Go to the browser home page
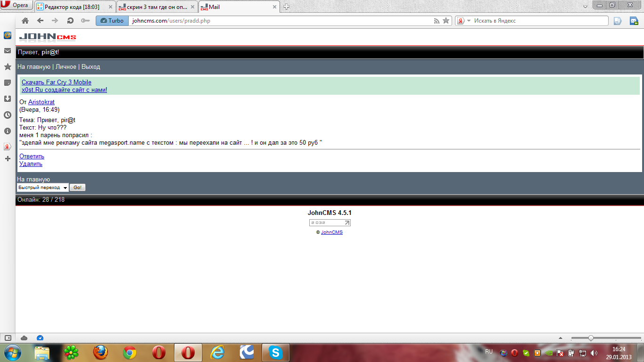 coord(25,21)
